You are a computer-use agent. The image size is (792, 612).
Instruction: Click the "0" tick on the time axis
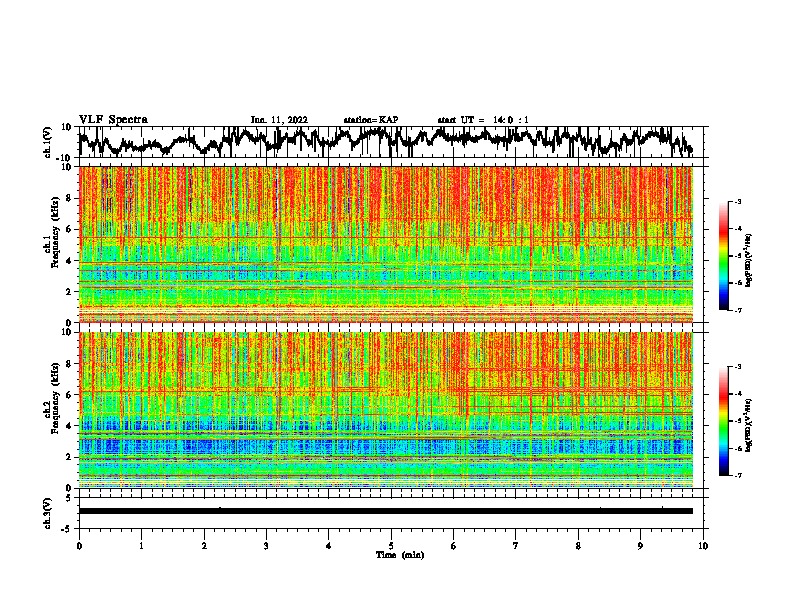click(x=79, y=546)
